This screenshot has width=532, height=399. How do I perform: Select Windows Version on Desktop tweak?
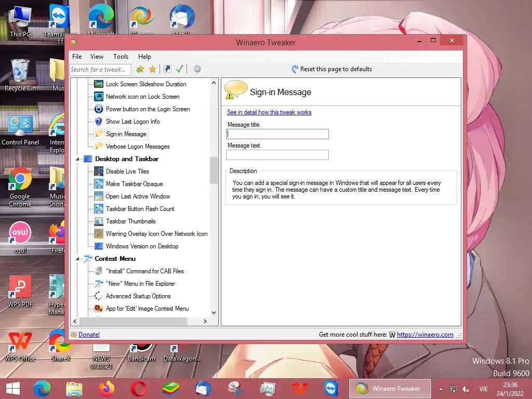(142, 246)
